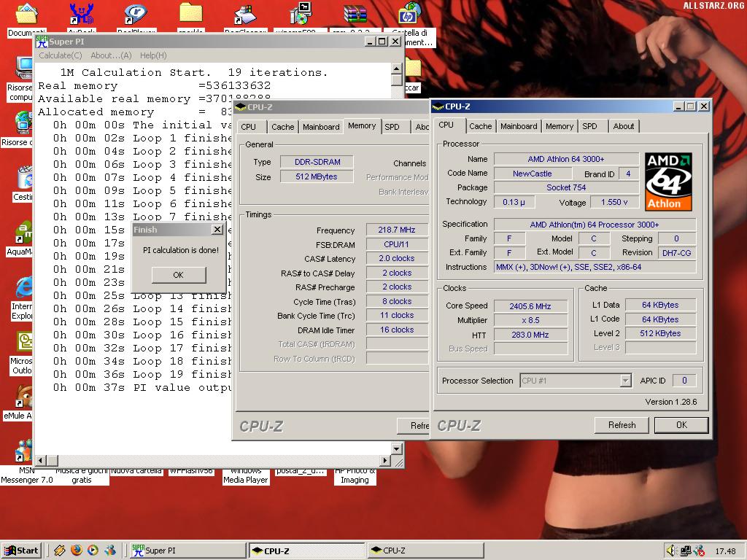Launch Firefox from the quick launch bar
747x560 pixels.
[76, 550]
